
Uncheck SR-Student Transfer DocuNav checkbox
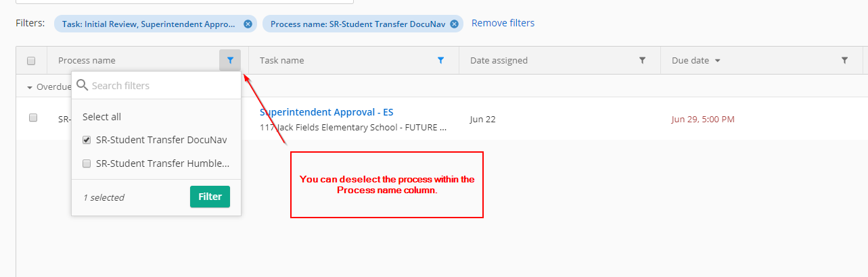click(x=87, y=140)
